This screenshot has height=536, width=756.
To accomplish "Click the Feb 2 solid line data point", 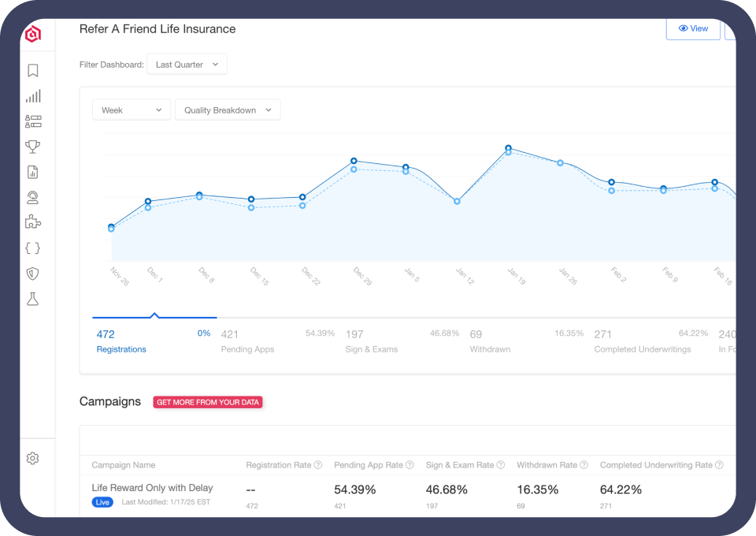I will (611, 182).
